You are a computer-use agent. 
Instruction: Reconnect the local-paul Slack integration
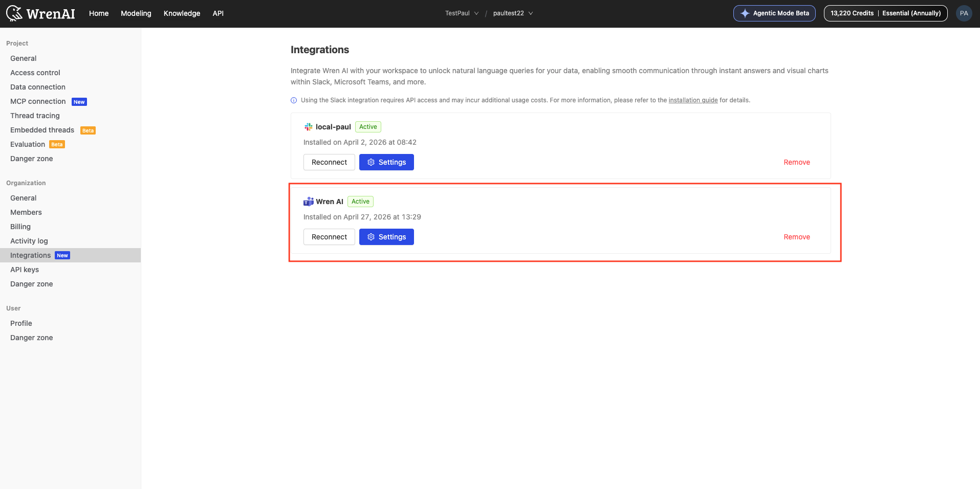(329, 162)
